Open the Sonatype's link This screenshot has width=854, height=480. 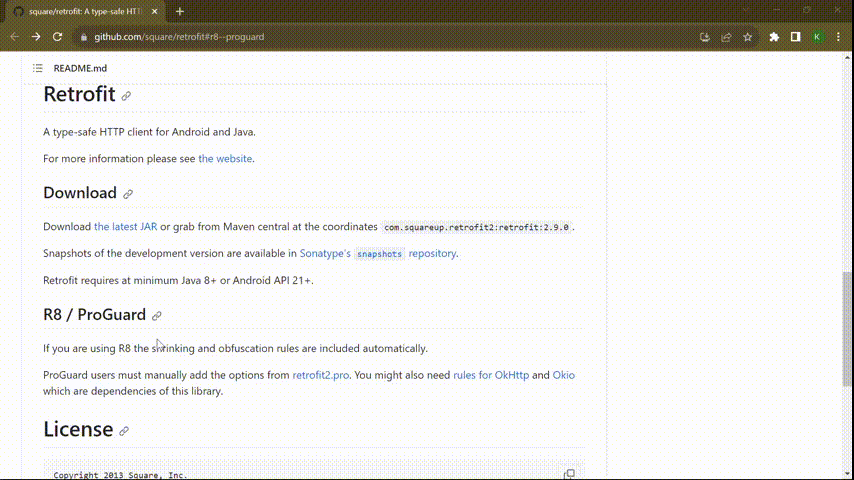[x=325, y=253]
